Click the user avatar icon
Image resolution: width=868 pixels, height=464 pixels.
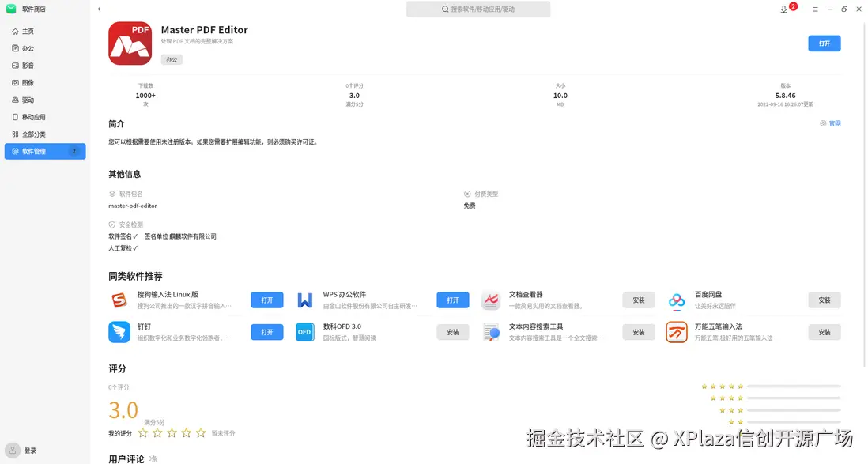(x=13, y=451)
